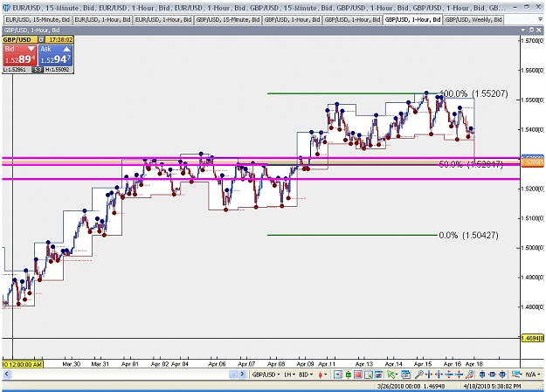Click the red magnifier reset zoom icon
This screenshot has width=546, height=392.
pyautogui.click(x=469, y=375)
